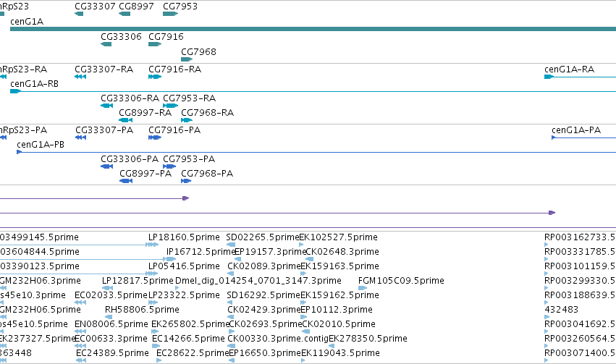Image resolution: width=616 pixels, height=364 pixels.
Task: Select the EK278350.5prime EST feature
Action: (332, 347)
